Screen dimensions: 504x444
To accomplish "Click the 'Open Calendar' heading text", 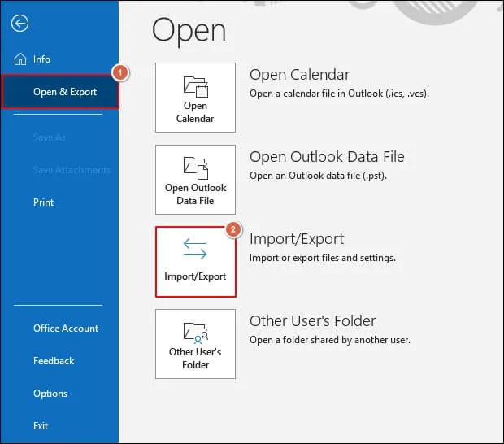I will pyautogui.click(x=300, y=75).
